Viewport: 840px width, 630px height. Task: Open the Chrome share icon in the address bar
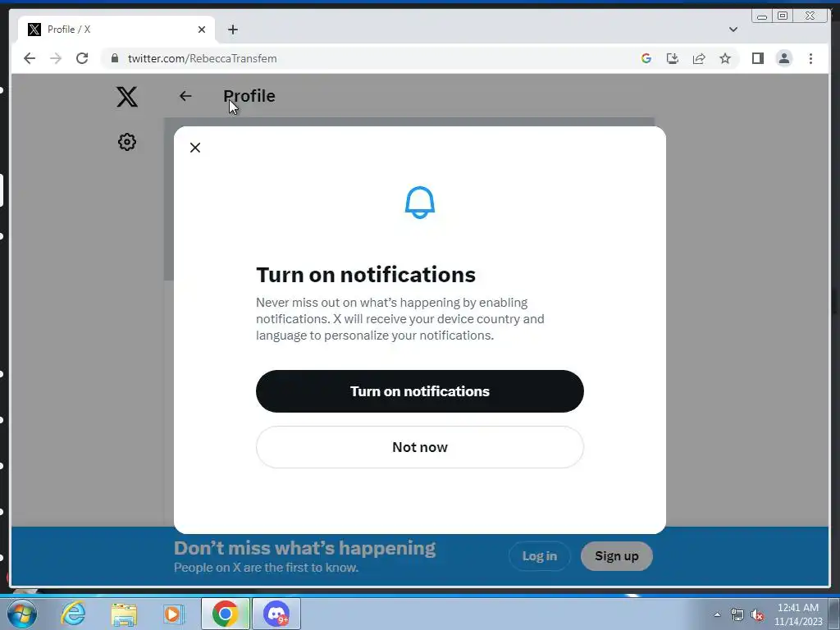pos(699,58)
